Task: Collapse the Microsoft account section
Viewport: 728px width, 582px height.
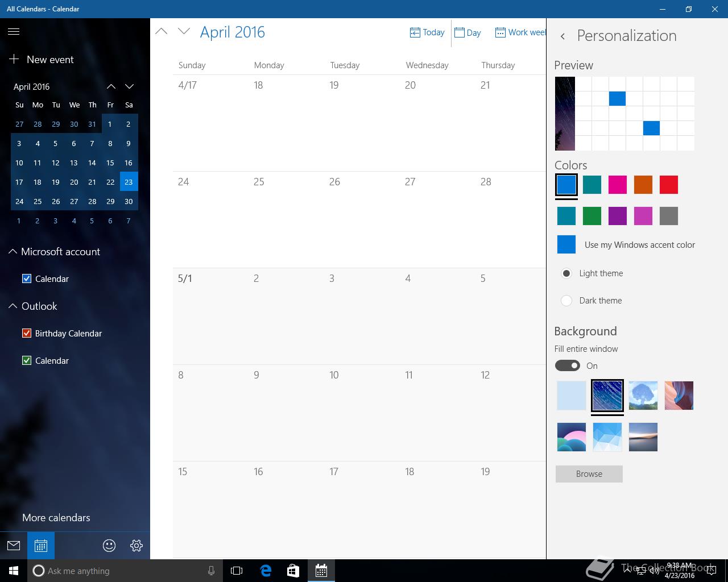Action: click(x=13, y=251)
